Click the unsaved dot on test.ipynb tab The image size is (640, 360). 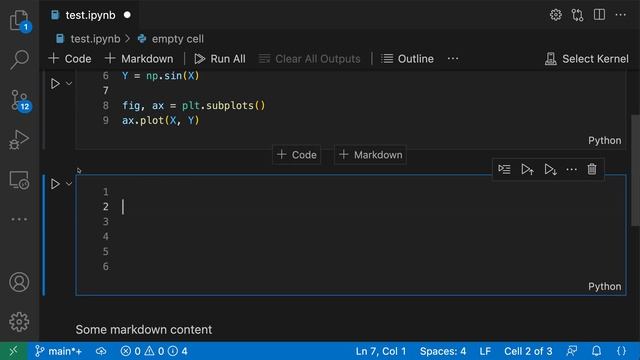click(x=127, y=15)
